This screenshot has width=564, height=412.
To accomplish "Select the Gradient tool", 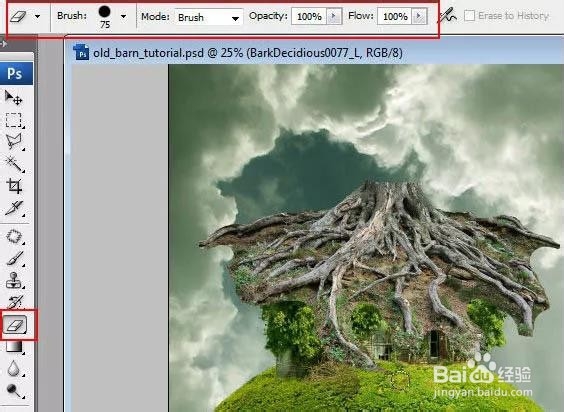I will (x=14, y=347).
